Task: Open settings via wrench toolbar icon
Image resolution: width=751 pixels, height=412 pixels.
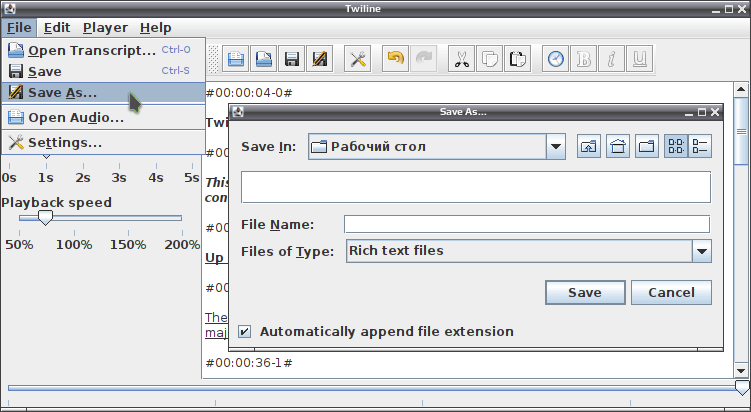Action: [357, 59]
